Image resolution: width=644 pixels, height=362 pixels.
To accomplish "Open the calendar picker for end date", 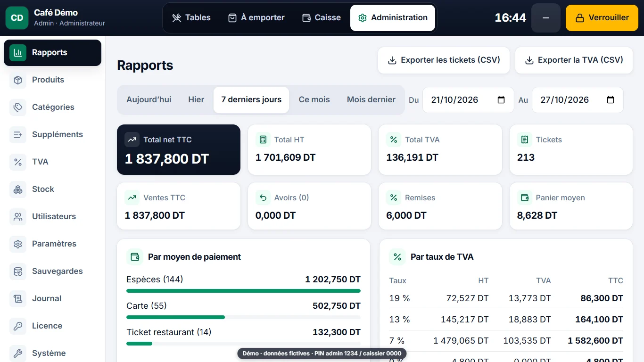I will pos(611,100).
